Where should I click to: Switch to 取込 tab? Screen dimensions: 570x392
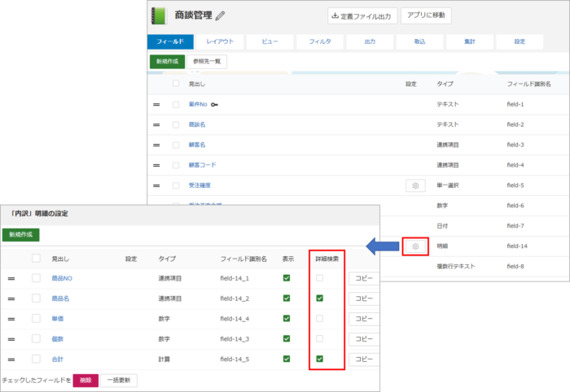(x=420, y=41)
